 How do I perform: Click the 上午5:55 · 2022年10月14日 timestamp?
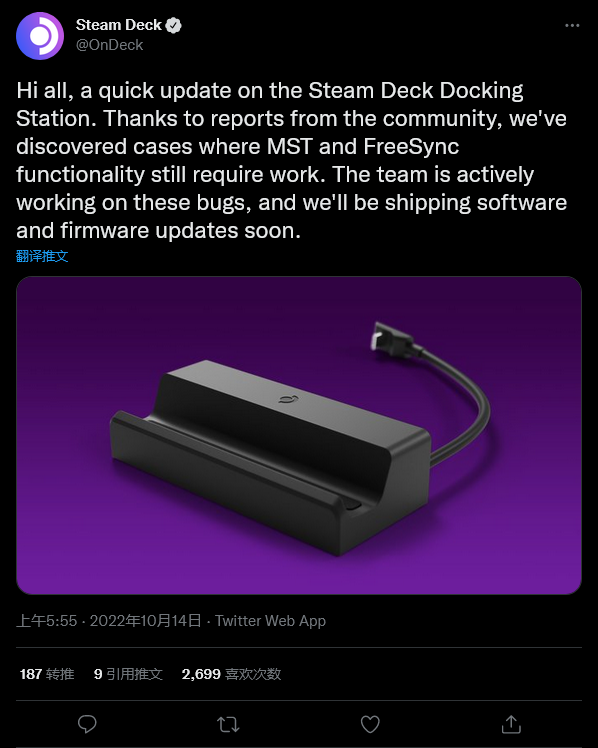tap(109, 621)
